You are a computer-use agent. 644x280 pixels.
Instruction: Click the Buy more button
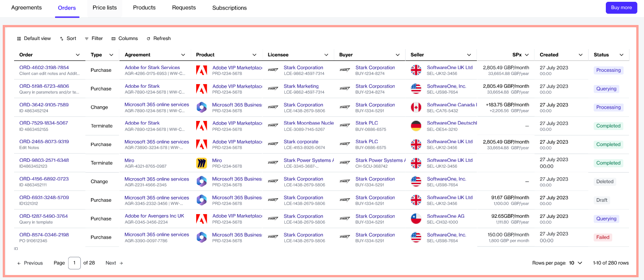pos(621,8)
